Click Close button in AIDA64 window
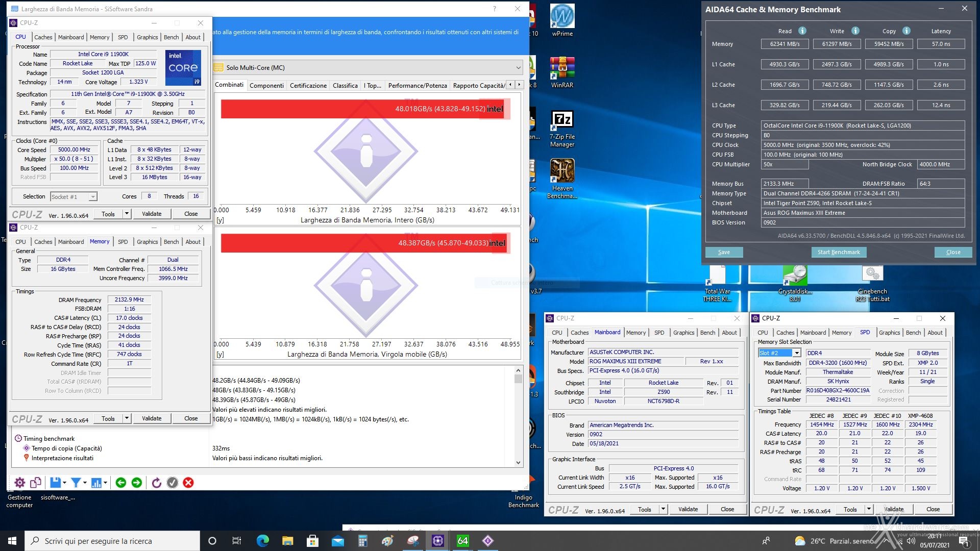The width and height of the screenshot is (980, 551). click(953, 252)
